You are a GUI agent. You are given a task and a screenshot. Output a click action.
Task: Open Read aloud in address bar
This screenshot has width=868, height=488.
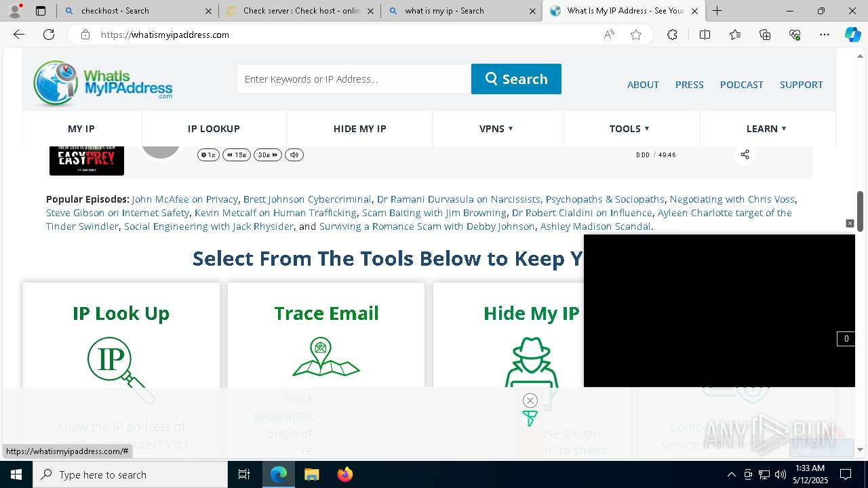click(609, 35)
